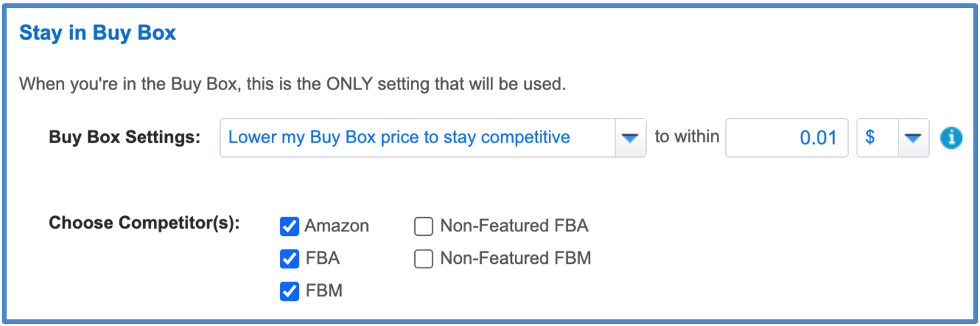Click the 'FBM' label text
Image resolution: width=980 pixels, height=326 pixels.
pyautogui.click(x=324, y=291)
